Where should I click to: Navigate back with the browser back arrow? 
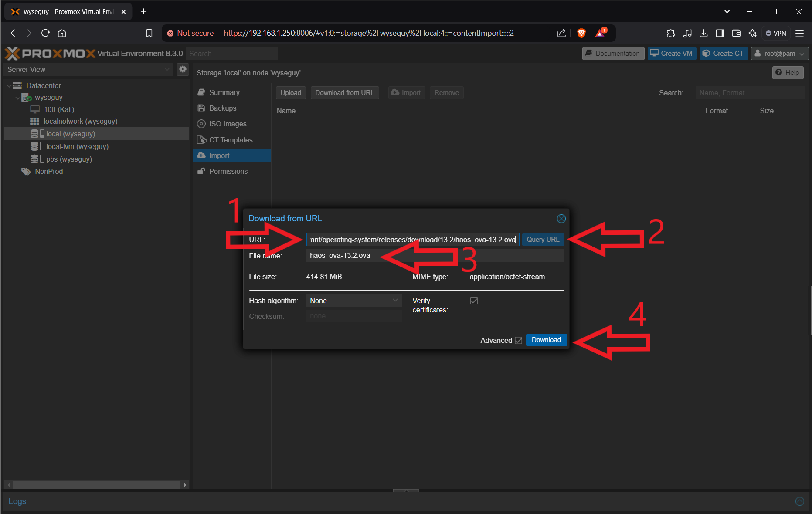(x=13, y=33)
